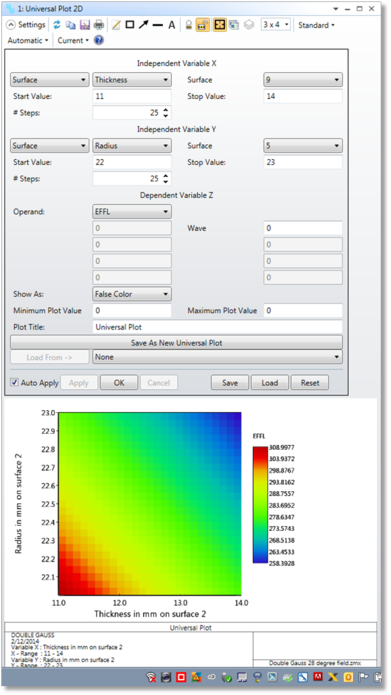The image size is (391, 695).
Task: Toggle the active cursor mode icon
Action: [219, 25]
